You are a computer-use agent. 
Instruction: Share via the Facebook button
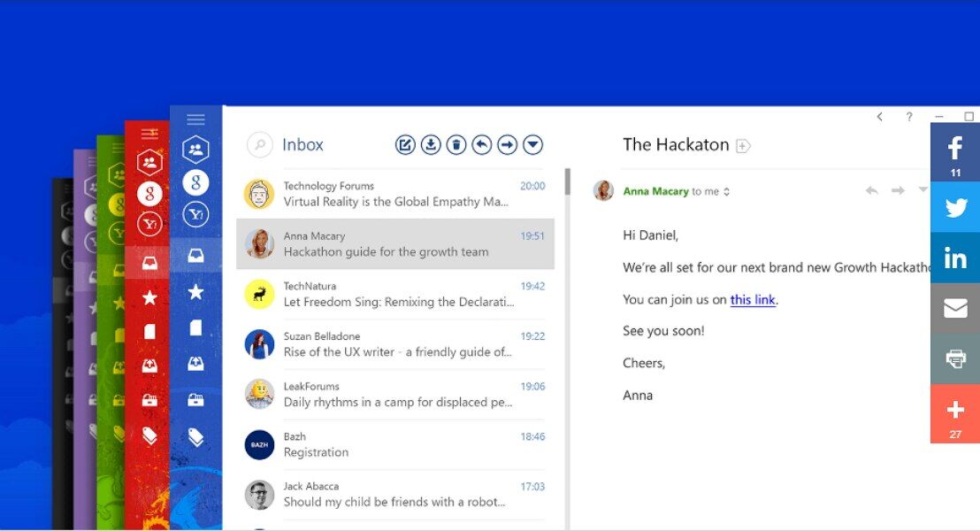pyautogui.click(x=955, y=151)
